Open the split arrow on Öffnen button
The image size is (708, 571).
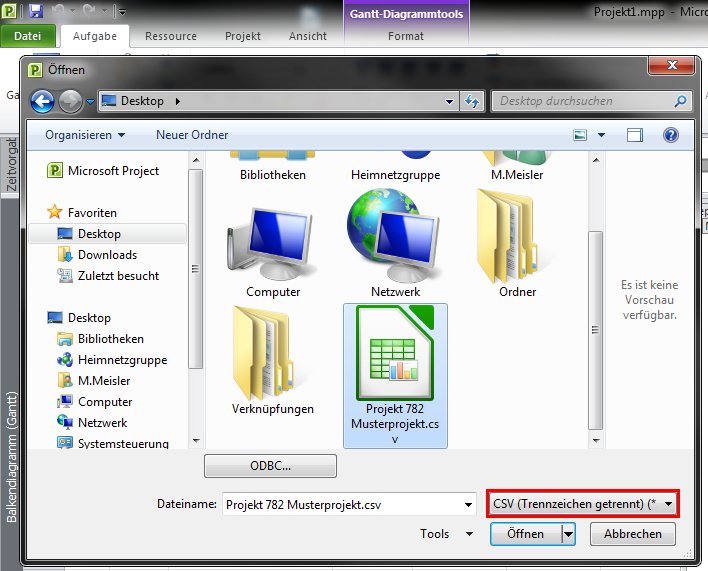click(x=569, y=534)
